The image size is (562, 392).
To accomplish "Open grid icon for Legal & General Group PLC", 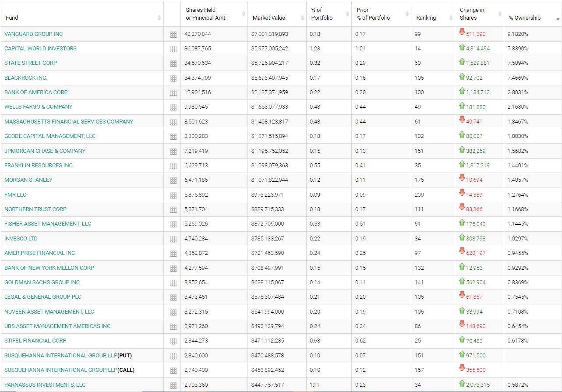I will point(173,297).
